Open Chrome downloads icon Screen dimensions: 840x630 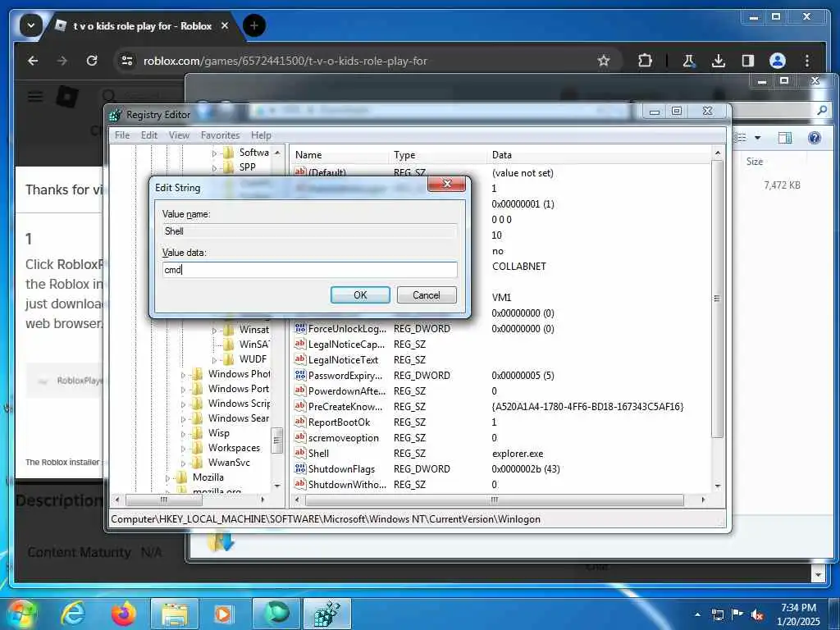click(x=719, y=61)
